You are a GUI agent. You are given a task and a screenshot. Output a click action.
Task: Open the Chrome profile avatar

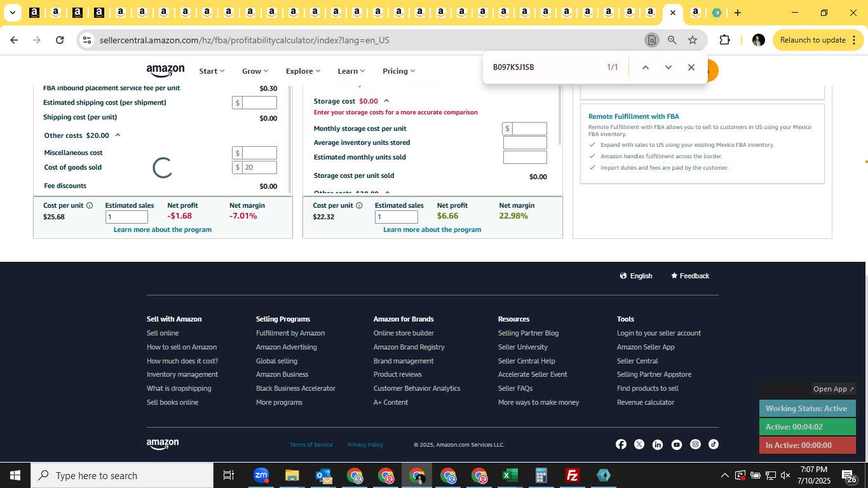pyautogui.click(x=758, y=40)
